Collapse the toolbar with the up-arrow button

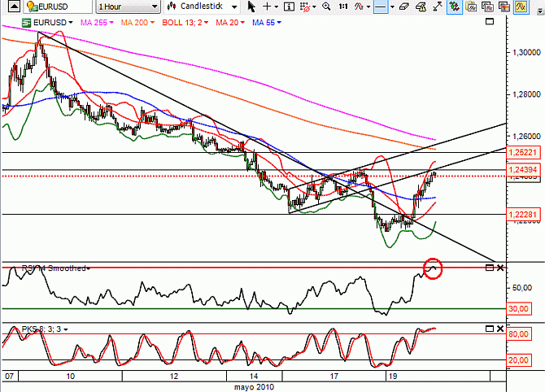click(x=14, y=6)
